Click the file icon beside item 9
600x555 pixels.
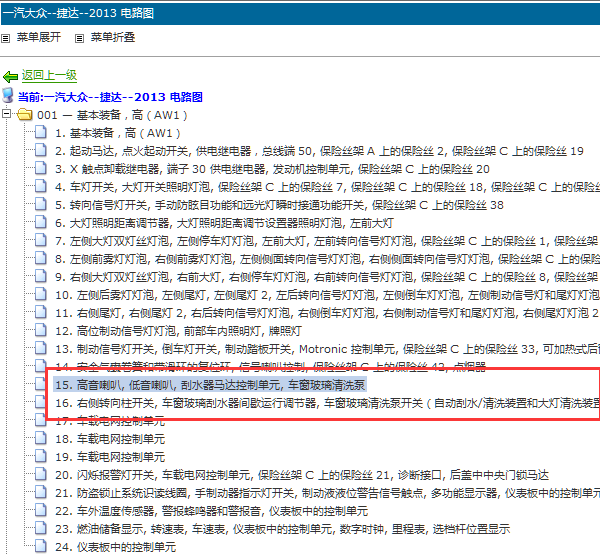tap(41, 276)
